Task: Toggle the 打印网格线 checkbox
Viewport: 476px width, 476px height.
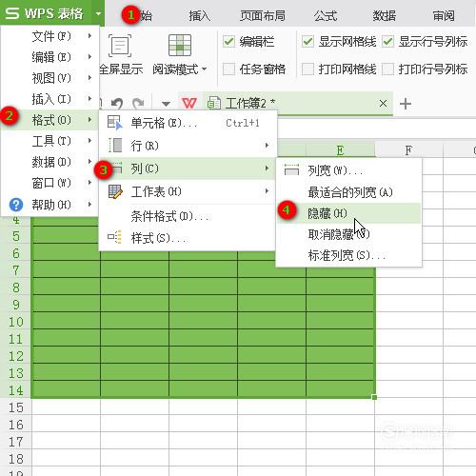Action: [x=307, y=69]
